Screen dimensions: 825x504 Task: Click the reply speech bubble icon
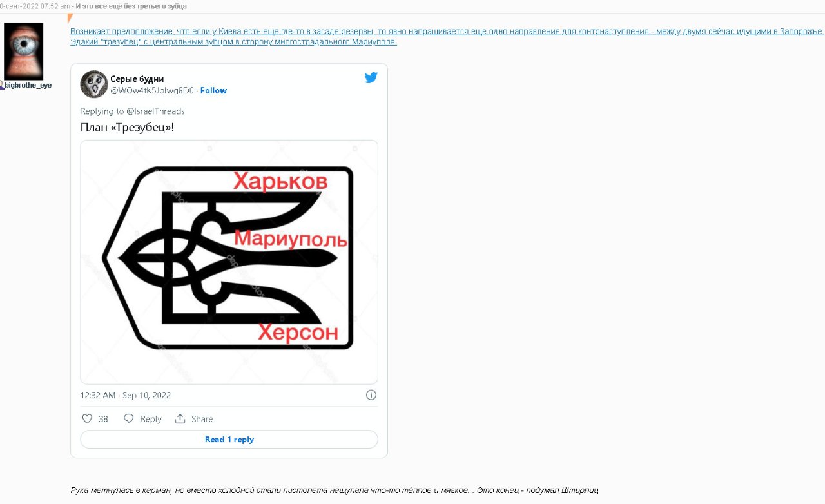(x=129, y=419)
